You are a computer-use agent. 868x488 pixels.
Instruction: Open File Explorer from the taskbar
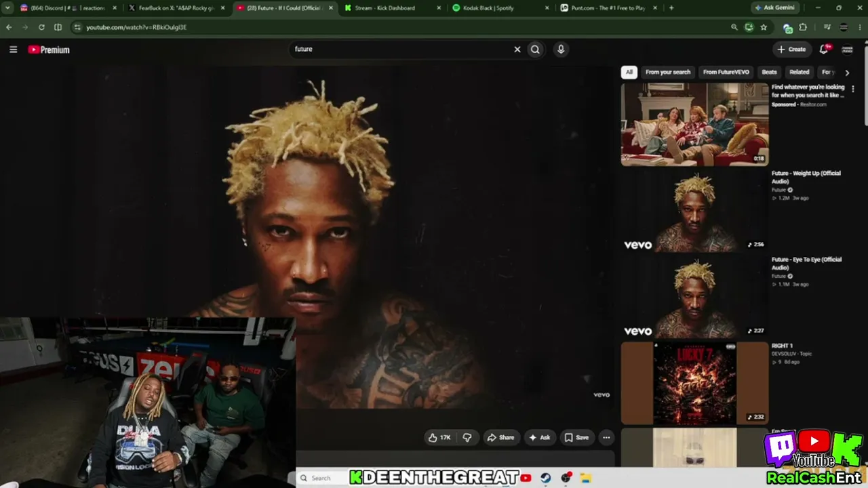(586, 478)
